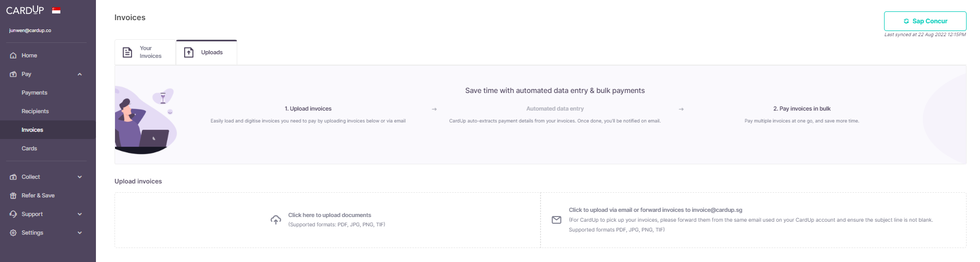
Task: Open Payments in the sidebar
Action: pos(35,93)
